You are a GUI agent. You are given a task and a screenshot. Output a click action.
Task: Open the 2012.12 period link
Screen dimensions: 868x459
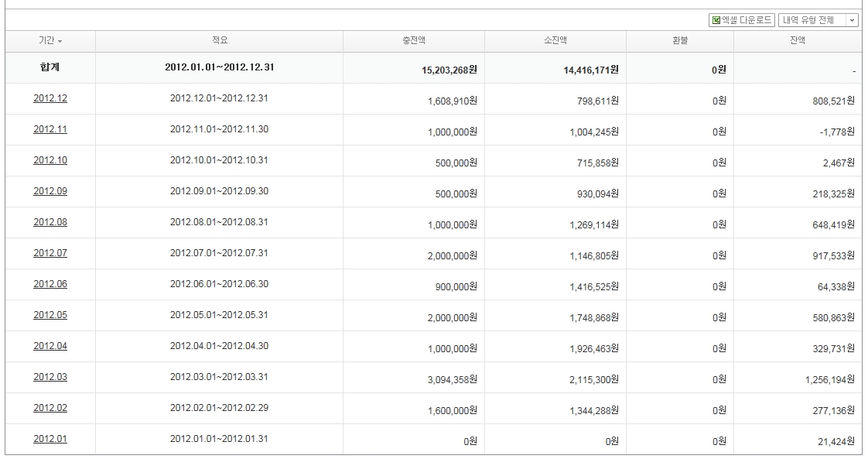pos(50,98)
